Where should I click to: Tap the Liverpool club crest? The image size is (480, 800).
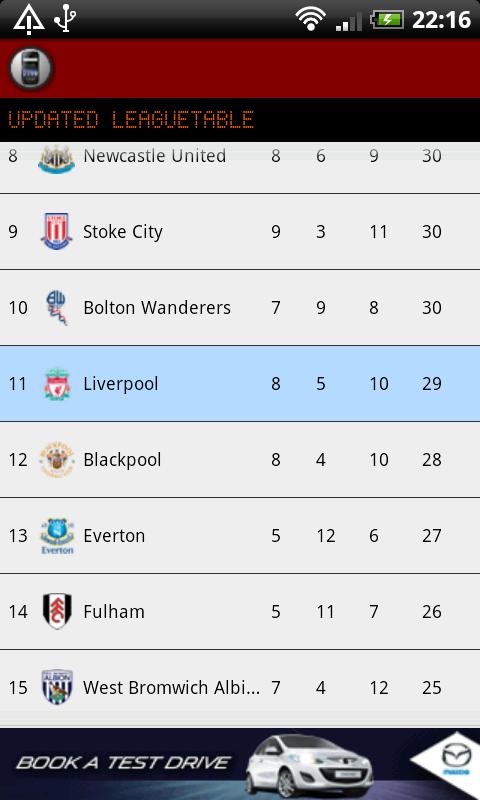tap(57, 384)
